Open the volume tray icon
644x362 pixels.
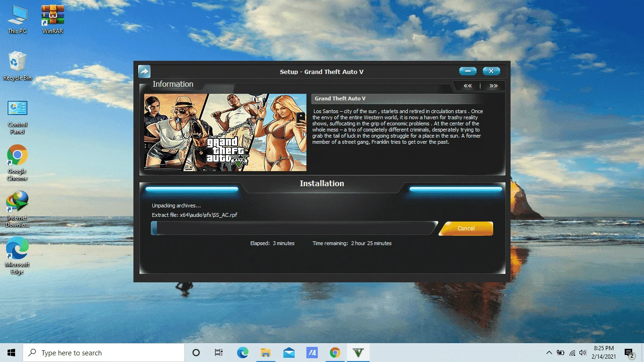(583, 353)
